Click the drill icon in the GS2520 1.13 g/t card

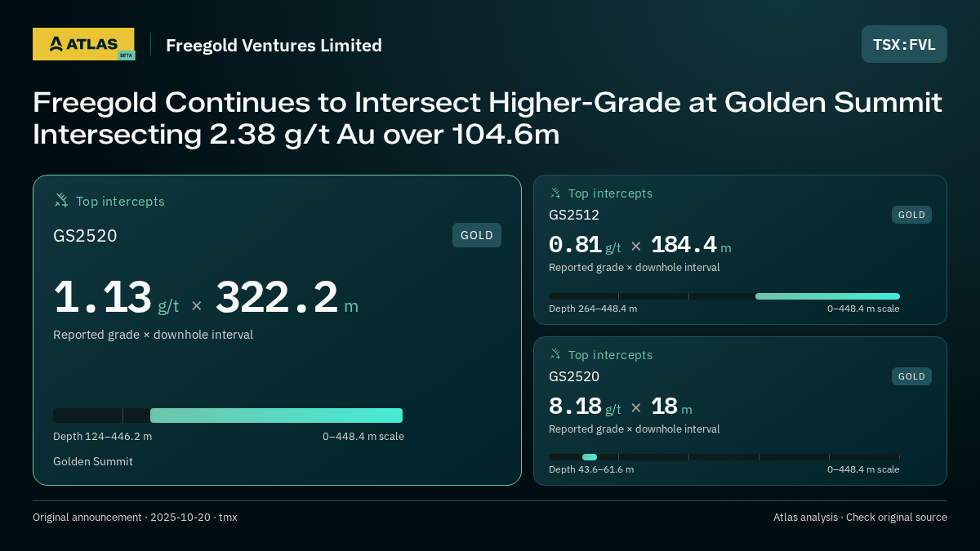coord(61,201)
